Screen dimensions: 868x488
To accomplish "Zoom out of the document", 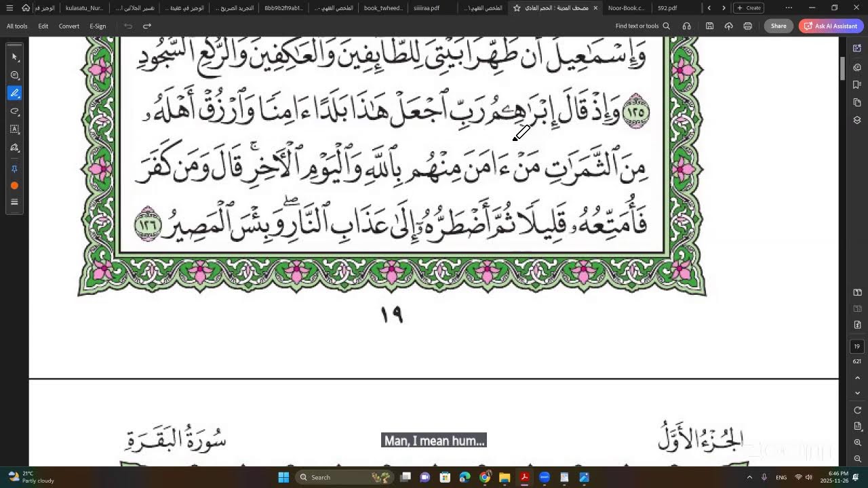I will tap(857, 459).
